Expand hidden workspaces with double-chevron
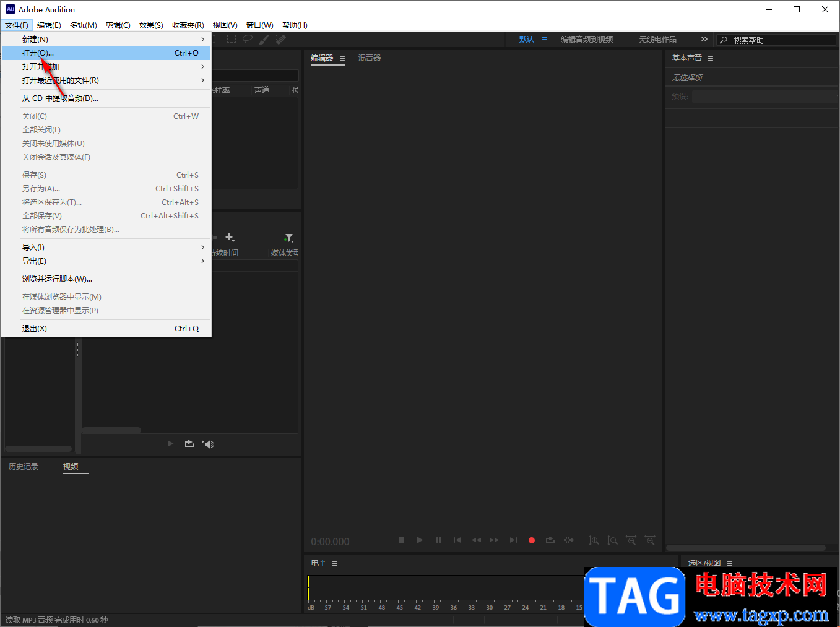 pyautogui.click(x=704, y=39)
